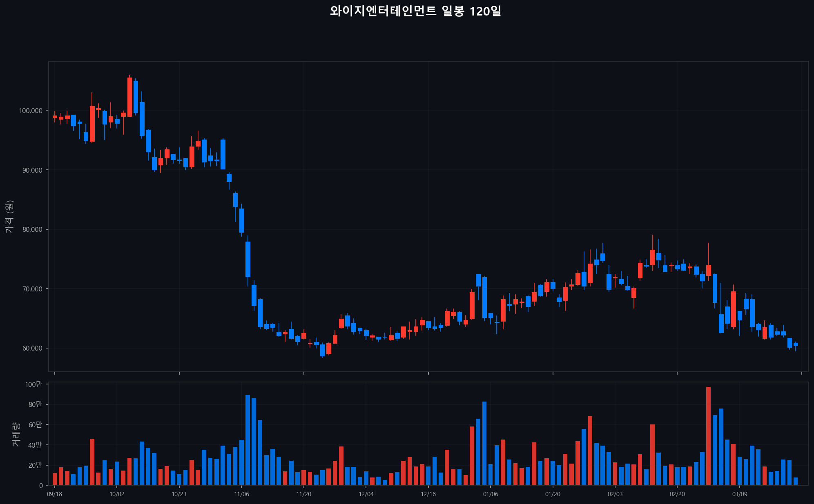Click the 40만 volume axis label
Image resolution: width=814 pixels, height=504 pixels.
tap(35, 445)
